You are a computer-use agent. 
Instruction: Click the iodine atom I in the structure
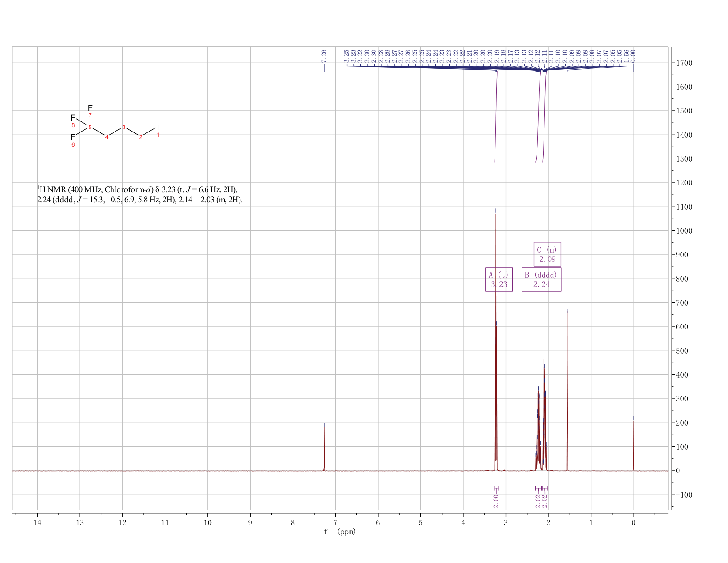point(158,127)
